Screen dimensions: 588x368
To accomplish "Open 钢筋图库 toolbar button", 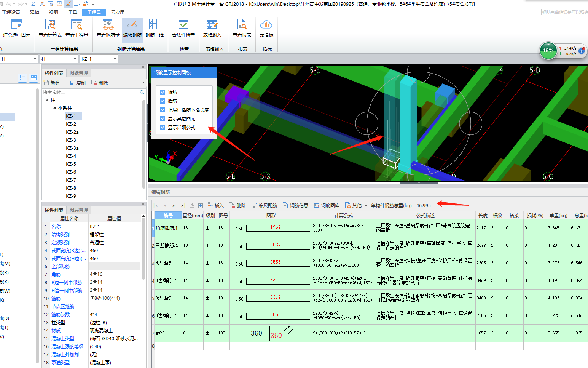I will coord(327,205).
